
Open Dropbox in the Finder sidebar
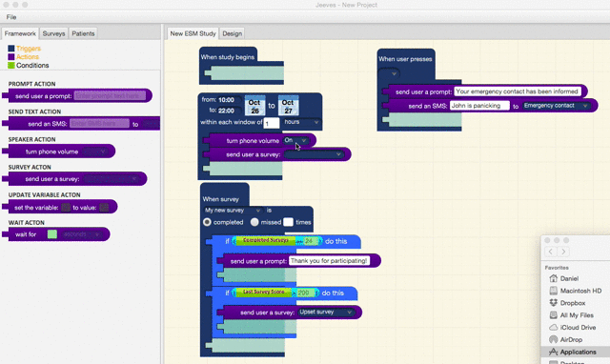tap(572, 303)
